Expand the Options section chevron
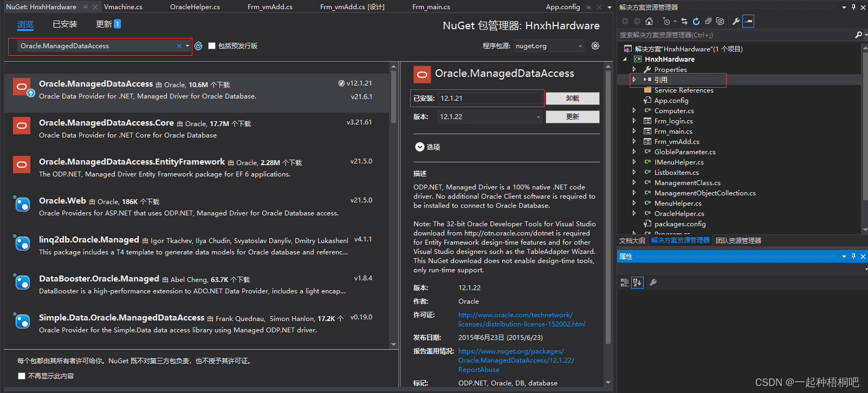This screenshot has width=868, height=393. tap(419, 147)
